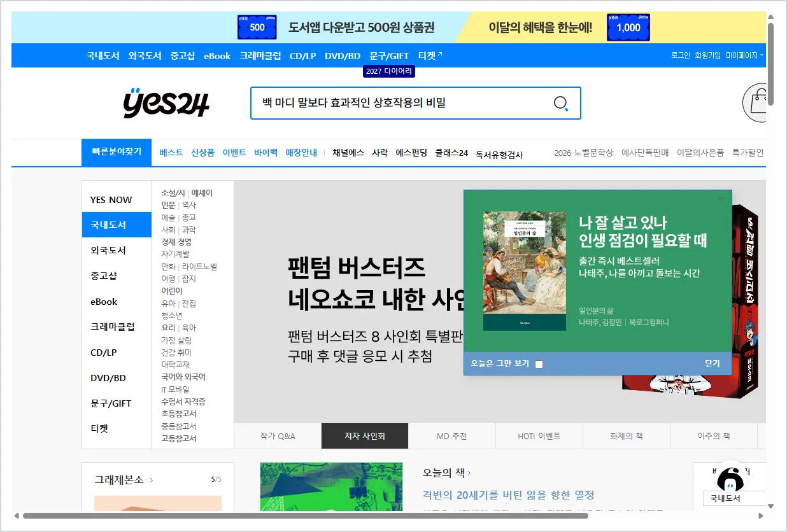Image resolution: width=787 pixels, height=532 pixels.
Task: Go to 이벤트 page
Action: [x=234, y=153]
